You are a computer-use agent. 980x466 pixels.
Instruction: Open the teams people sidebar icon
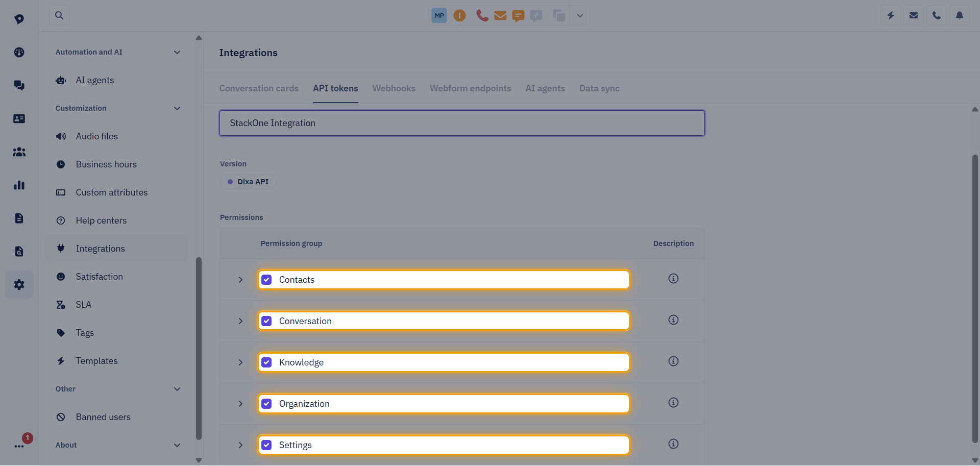pyautogui.click(x=19, y=152)
